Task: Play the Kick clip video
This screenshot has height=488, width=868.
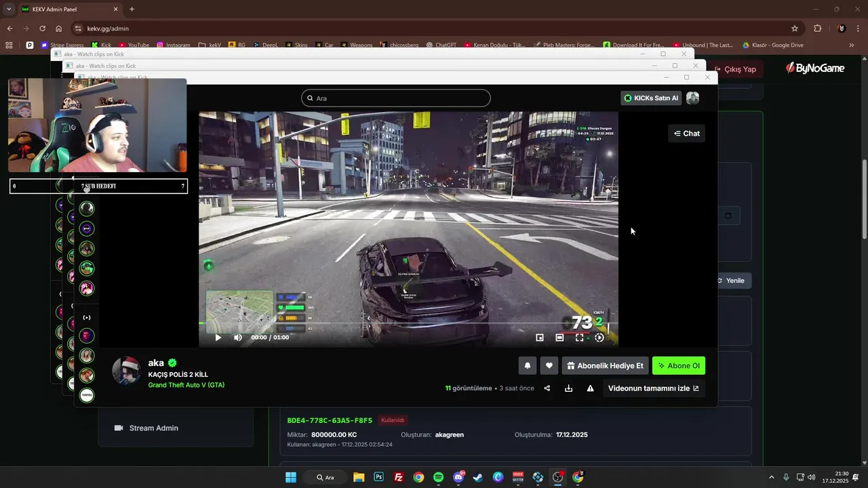Action: (218, 338)
